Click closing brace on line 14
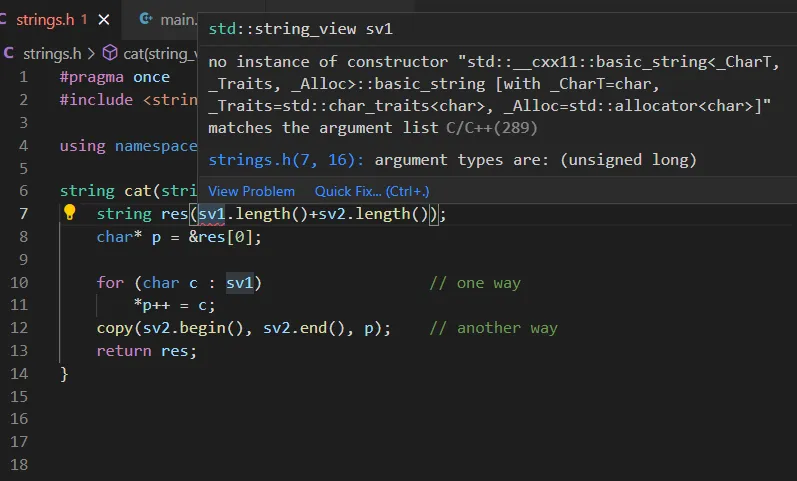797x481 pixels. coord(64,374)
